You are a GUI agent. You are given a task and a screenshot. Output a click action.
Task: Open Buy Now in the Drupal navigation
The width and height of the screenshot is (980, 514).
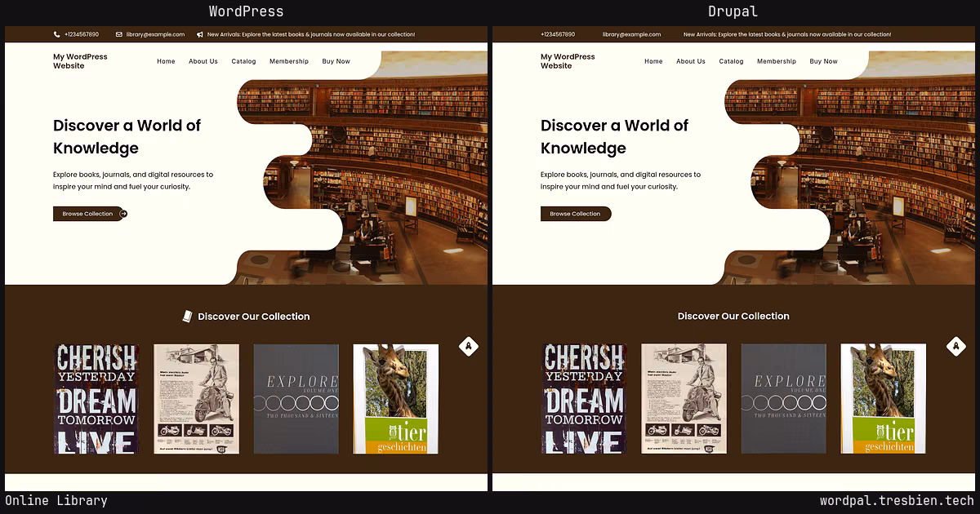823,61
